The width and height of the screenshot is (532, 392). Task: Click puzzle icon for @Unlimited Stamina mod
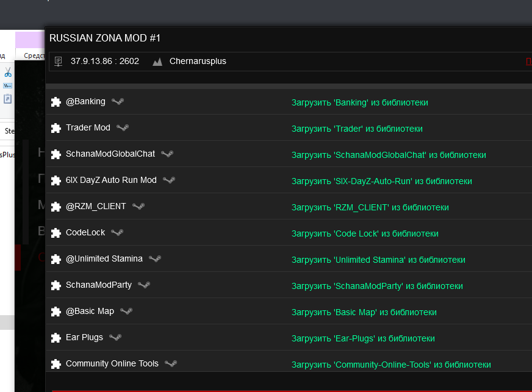(56, 259)
